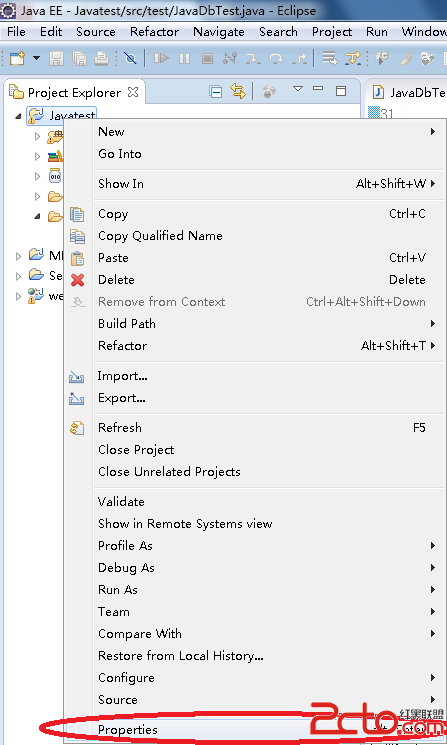Open Show In submenu
Image resolution: width=447 pixels, height=745 pixels.
click(254, 183)
